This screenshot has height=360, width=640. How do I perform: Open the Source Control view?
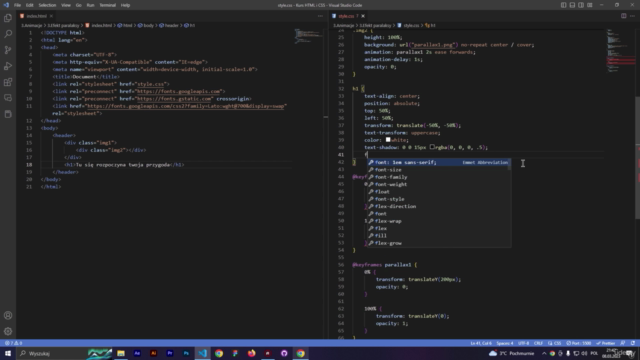[x=8, y=50]
